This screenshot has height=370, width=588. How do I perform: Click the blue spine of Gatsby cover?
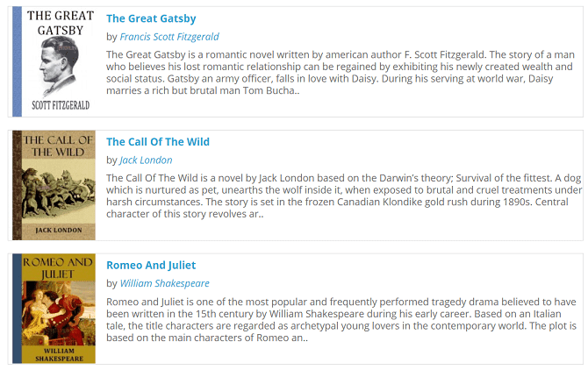[x=18, y=61]
